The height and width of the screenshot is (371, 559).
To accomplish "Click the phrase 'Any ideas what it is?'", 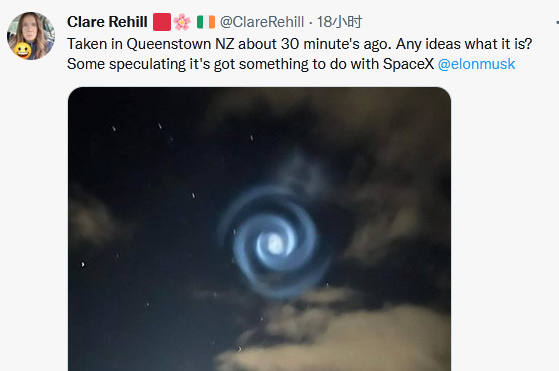I will coord(464,44).
